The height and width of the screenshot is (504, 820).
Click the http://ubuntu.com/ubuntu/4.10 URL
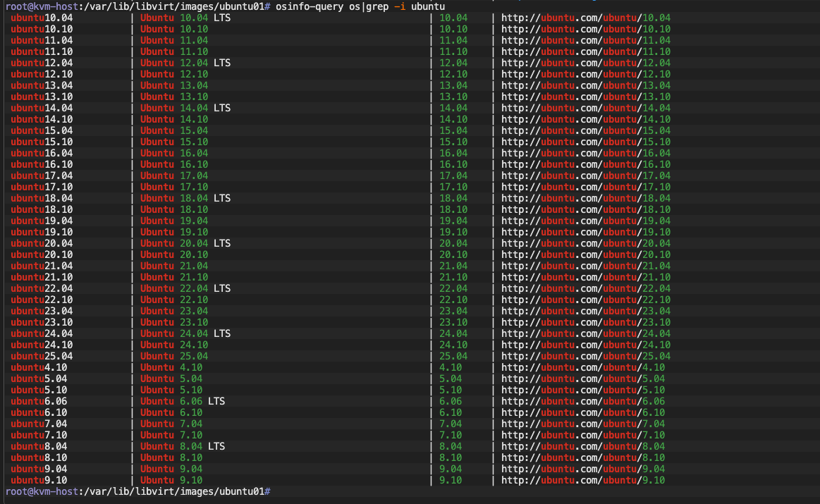coord(583,367)
